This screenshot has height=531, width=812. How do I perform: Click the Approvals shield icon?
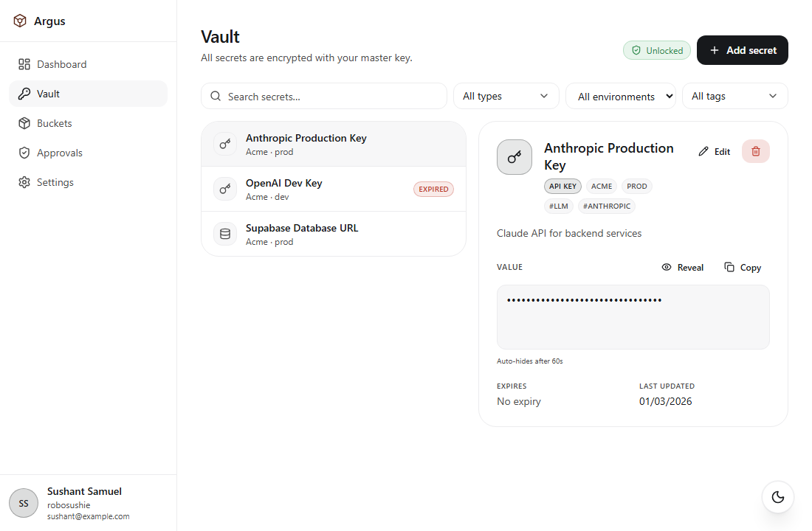24,153
